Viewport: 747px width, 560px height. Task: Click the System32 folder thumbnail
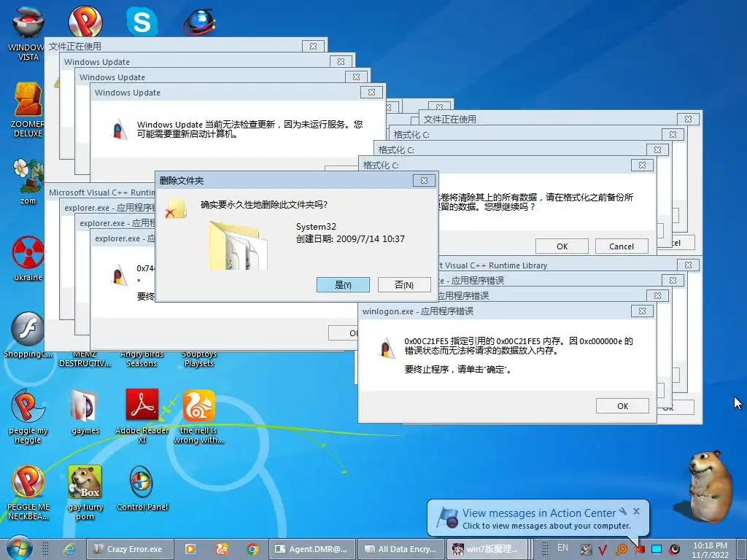point(239,245)
